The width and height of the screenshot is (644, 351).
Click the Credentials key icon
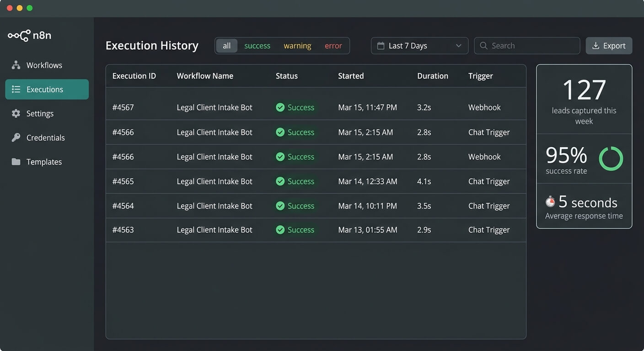[16, 138]
